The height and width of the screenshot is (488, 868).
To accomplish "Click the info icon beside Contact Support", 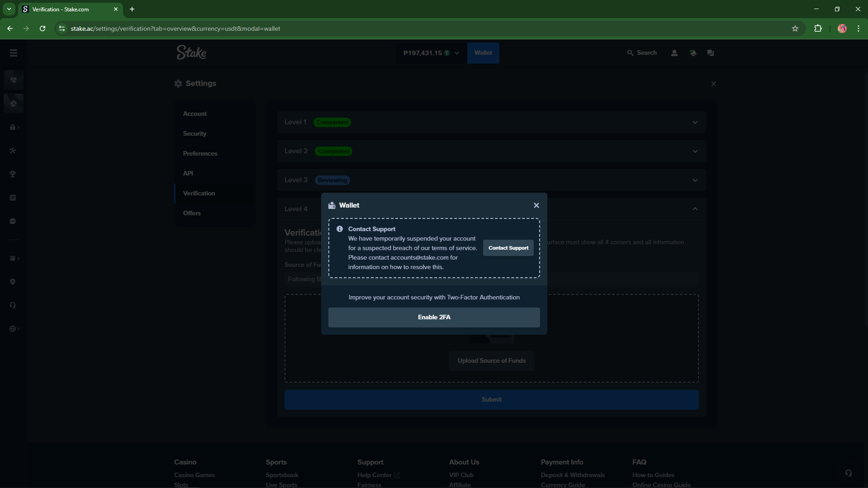I will (x=340, y=229).
